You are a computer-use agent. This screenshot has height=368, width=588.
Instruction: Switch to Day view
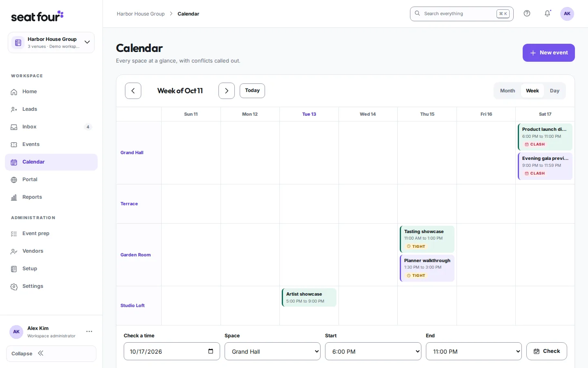click(555, 91)
